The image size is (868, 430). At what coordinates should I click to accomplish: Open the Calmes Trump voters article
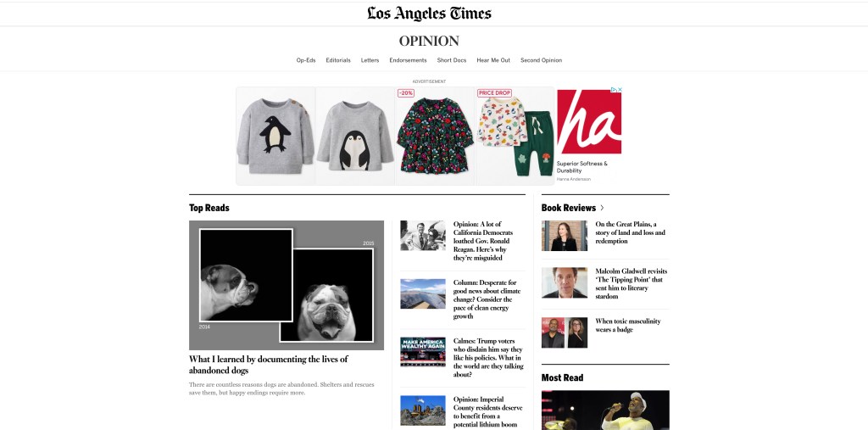487,357
